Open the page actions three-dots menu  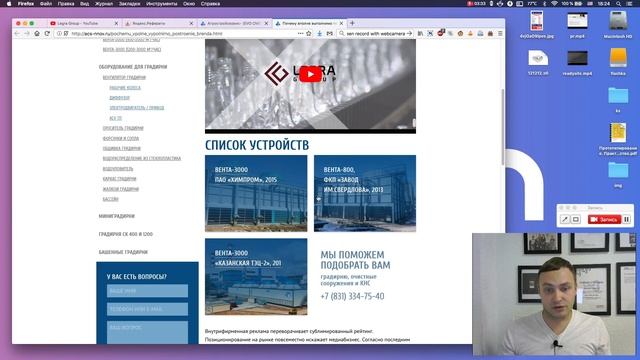coord(300,33)
